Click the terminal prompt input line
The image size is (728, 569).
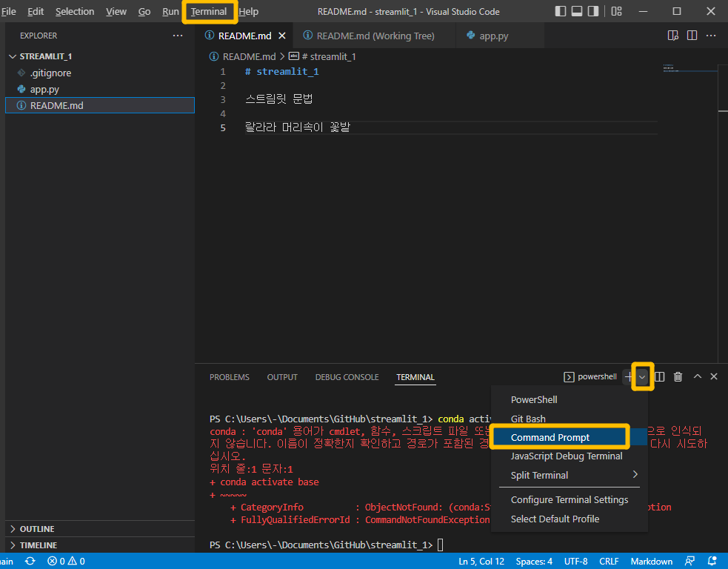(x=326, y=545)
